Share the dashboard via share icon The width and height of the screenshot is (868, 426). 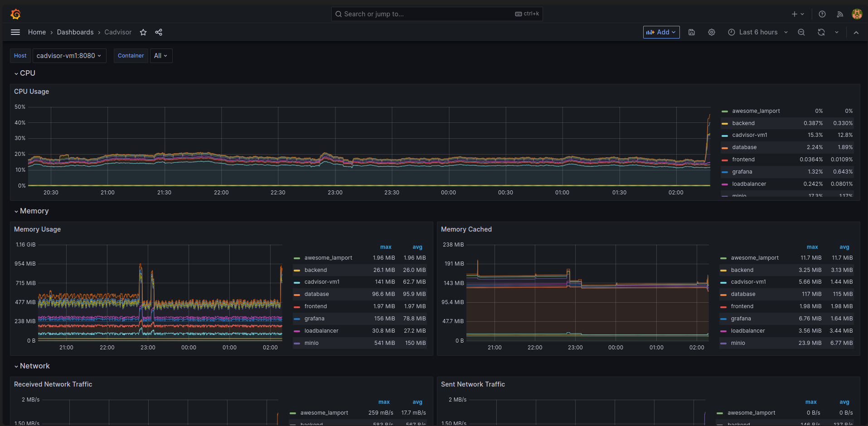click(159, 32)
